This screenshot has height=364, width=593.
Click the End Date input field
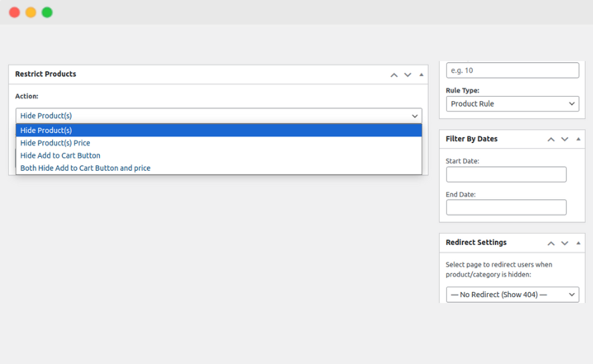pos(506,207)
